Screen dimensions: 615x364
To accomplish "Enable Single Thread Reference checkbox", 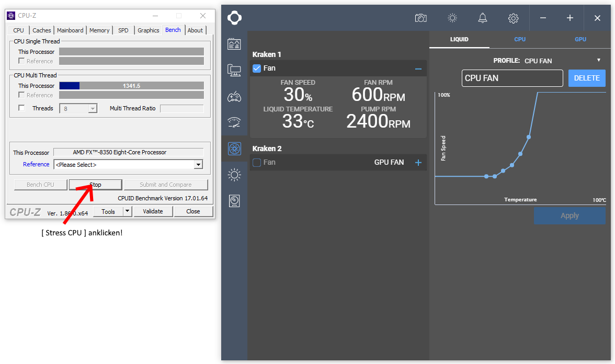I will click(x=21, y=61).
